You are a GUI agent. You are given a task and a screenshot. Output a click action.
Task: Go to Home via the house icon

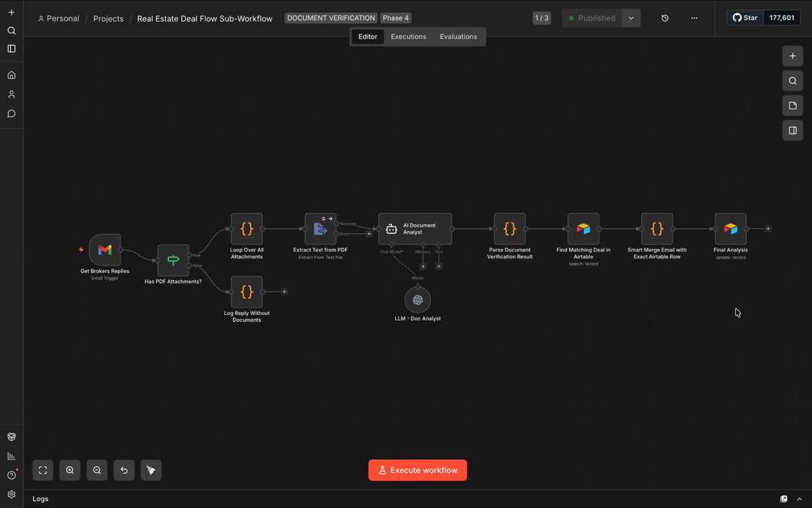(x=12, y=75)
